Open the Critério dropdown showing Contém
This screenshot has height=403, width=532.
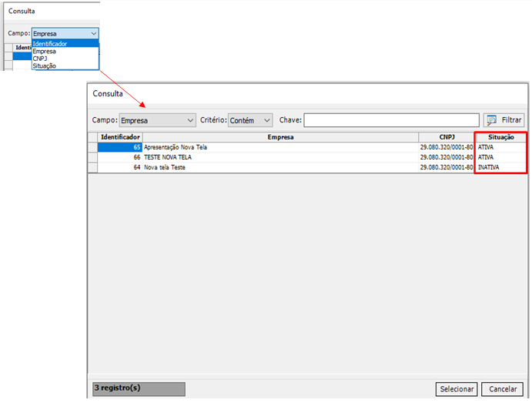[x=250, y=120]
